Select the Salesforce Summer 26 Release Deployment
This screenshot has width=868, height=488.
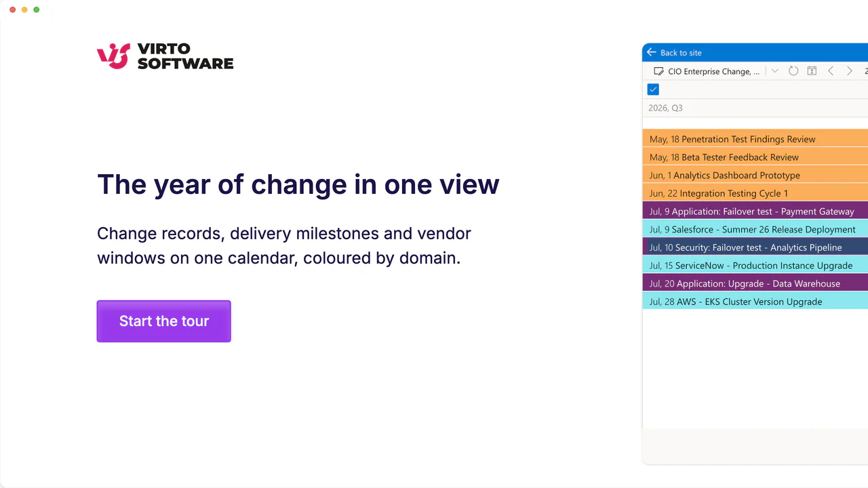755,229
